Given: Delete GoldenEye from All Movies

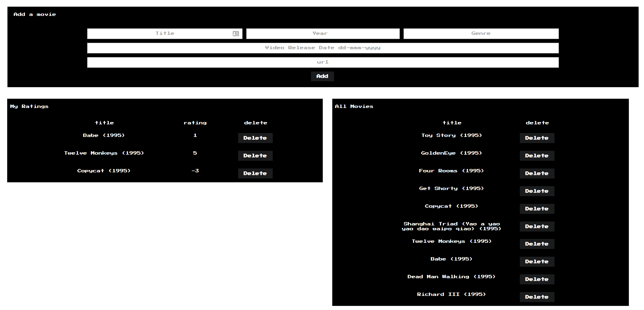Looking at the screenshot, I should coord(537,156).
